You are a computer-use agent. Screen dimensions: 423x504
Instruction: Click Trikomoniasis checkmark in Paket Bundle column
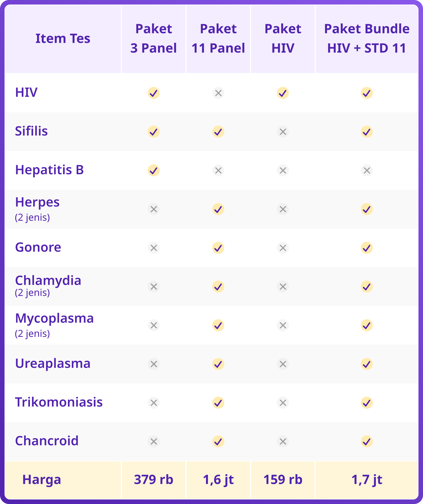pyautogui.click(x=367, y=403)
